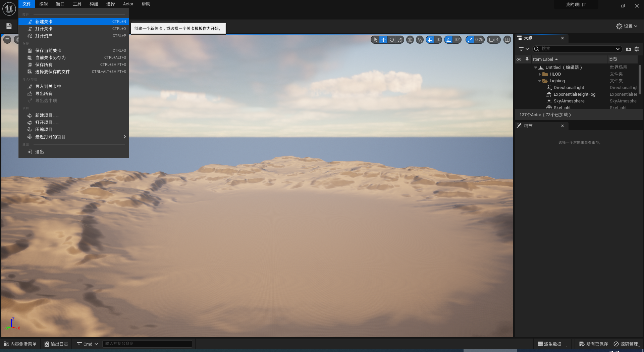Open the viewport layout maximize icon
644x352 pixels.
tap(507, 40)
